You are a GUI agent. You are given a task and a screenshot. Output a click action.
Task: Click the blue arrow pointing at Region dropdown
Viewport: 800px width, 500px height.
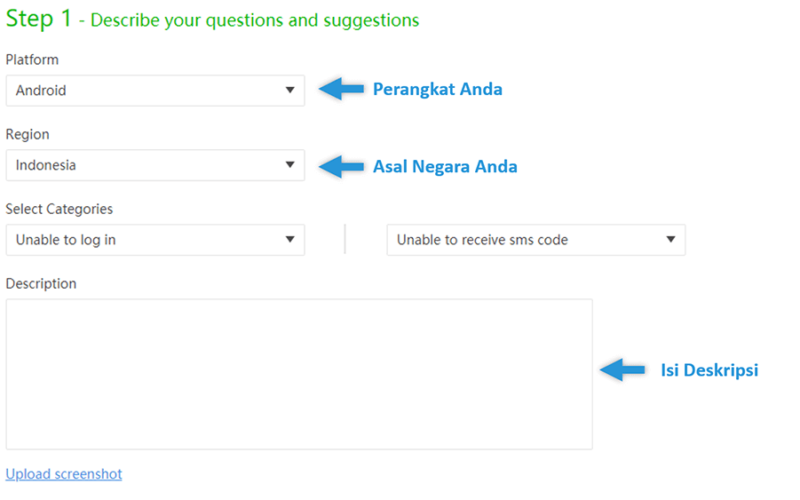(x=341, y=166)
